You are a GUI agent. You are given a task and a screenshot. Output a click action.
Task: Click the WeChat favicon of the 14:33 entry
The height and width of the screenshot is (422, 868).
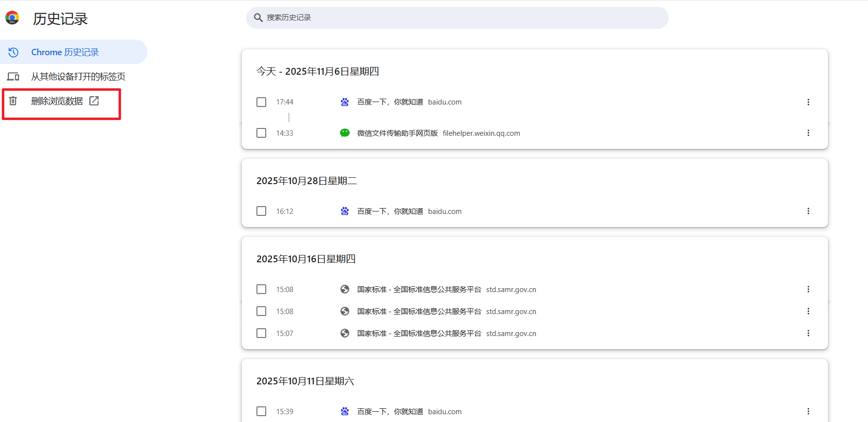345,133
